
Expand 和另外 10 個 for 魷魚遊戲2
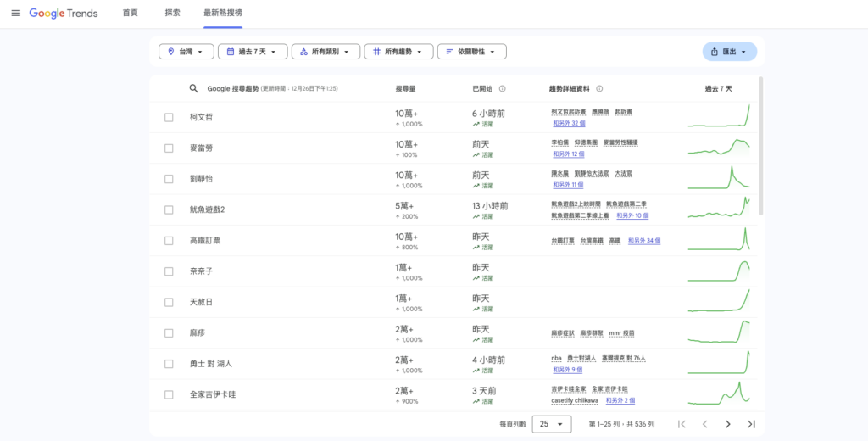point(632,215)
